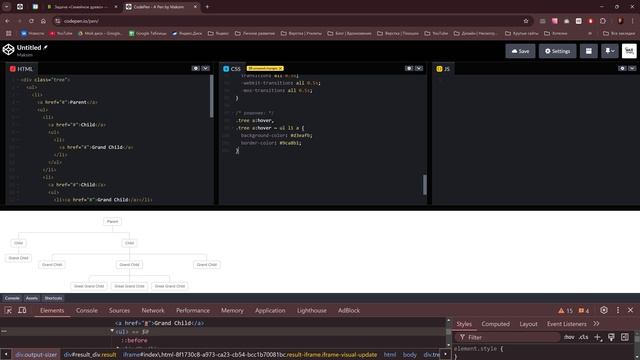Open the Performance tab
This screenshot has width=640, height=360.
coord(193,311)
